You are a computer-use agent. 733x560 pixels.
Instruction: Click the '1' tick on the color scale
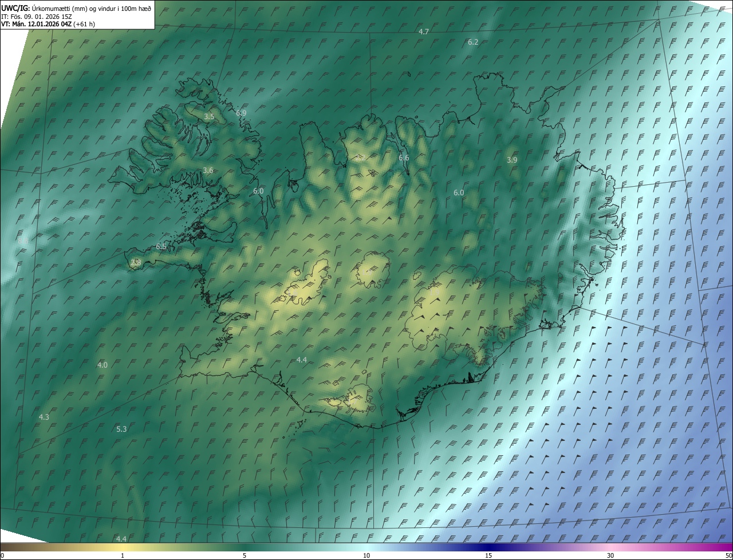(x=123, y=556)
